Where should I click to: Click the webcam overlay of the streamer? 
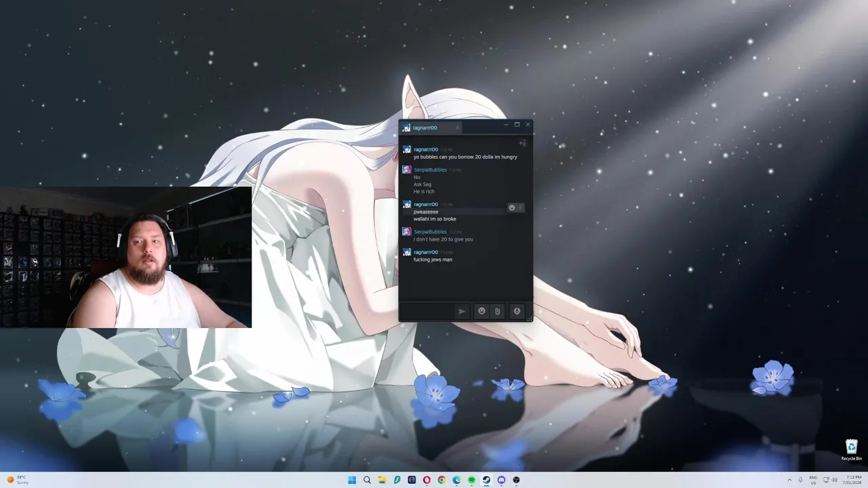pyautogui.click(x=125, y=257)
